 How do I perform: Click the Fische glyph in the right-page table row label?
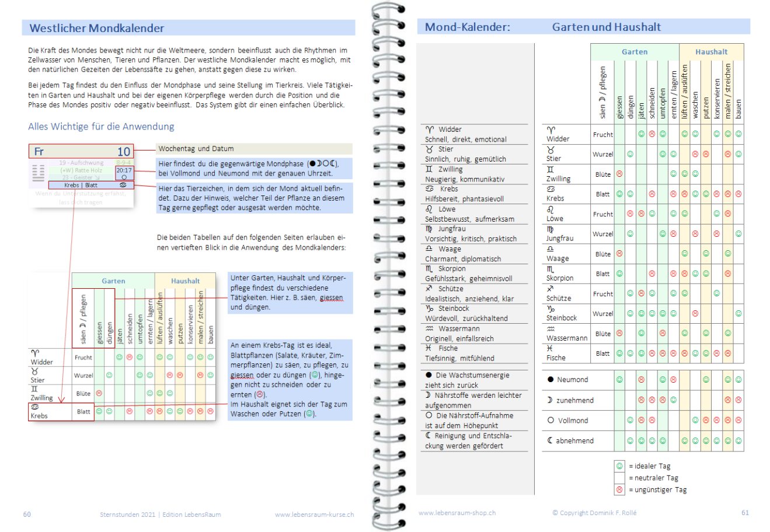(551, 349)
